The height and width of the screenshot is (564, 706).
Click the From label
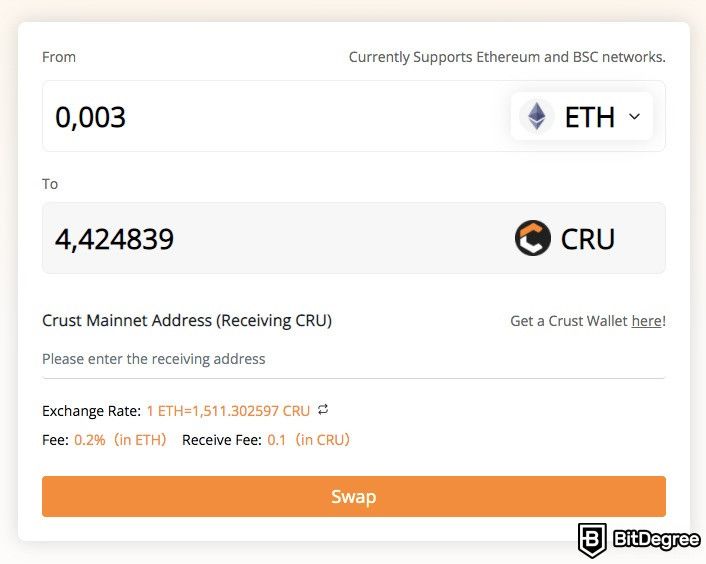(59, 57)
